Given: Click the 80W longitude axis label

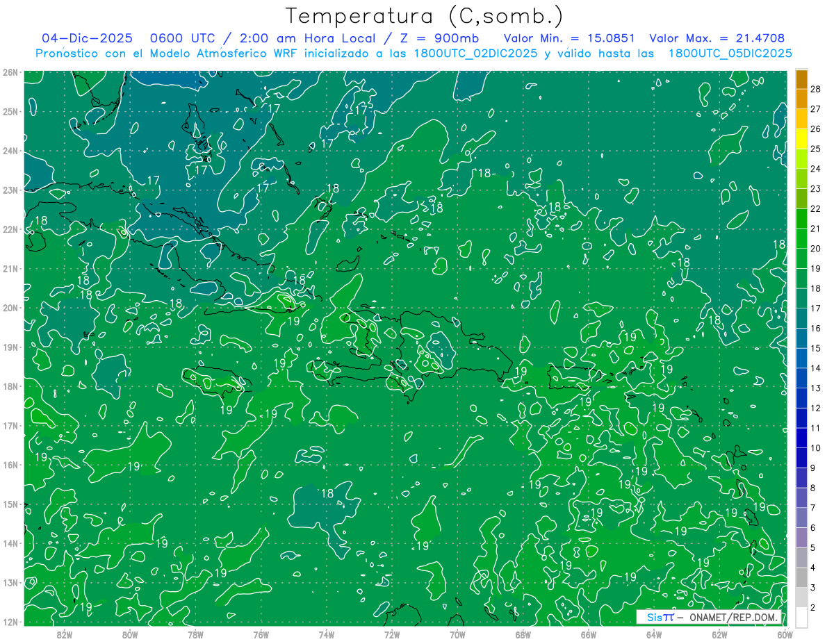Looking at the screenshot, I should [x=130, y=634].
